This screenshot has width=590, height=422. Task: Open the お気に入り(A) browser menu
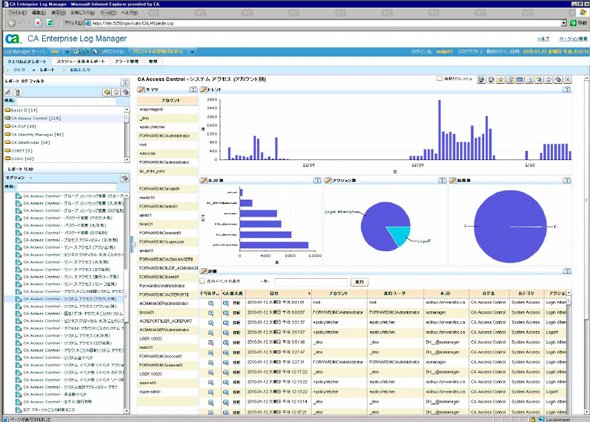[82, 12]
